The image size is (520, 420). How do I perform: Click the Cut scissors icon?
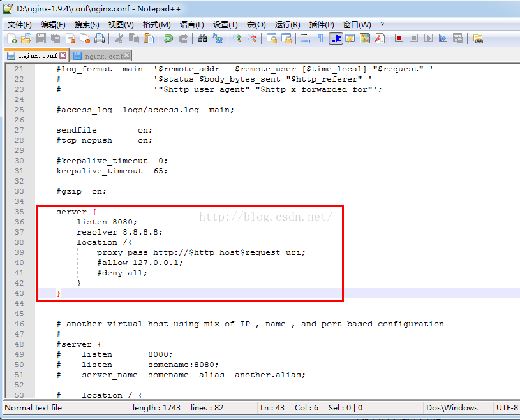tap(119, 38)
